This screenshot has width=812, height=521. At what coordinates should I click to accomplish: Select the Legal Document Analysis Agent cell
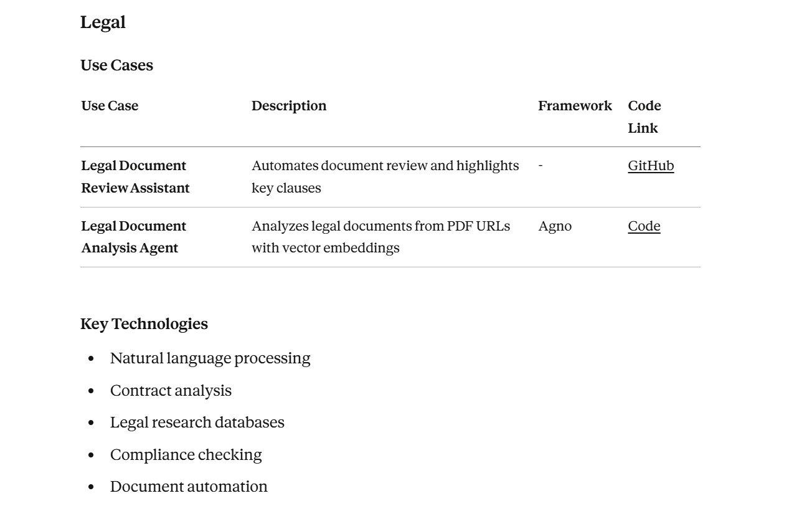pos(133,237)
